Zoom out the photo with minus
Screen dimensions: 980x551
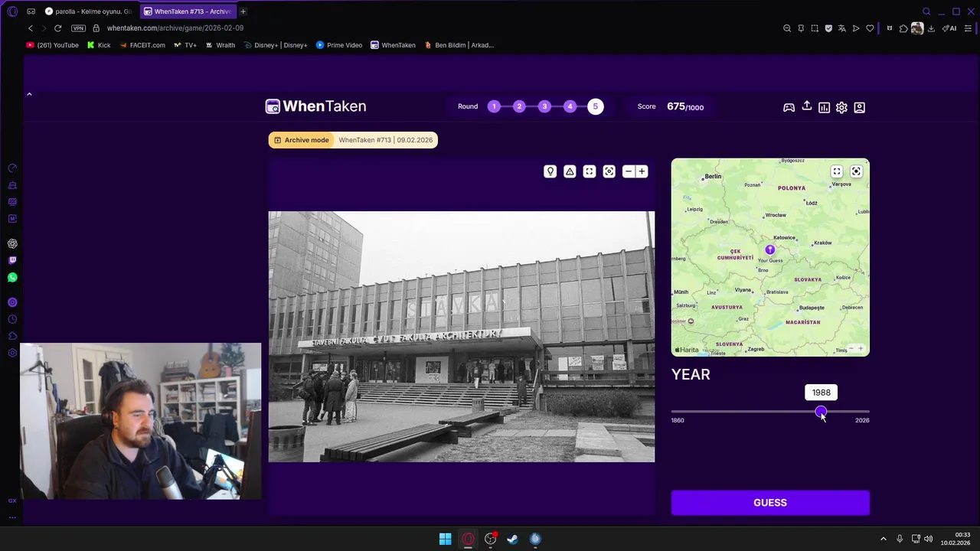tap(629, 171)
